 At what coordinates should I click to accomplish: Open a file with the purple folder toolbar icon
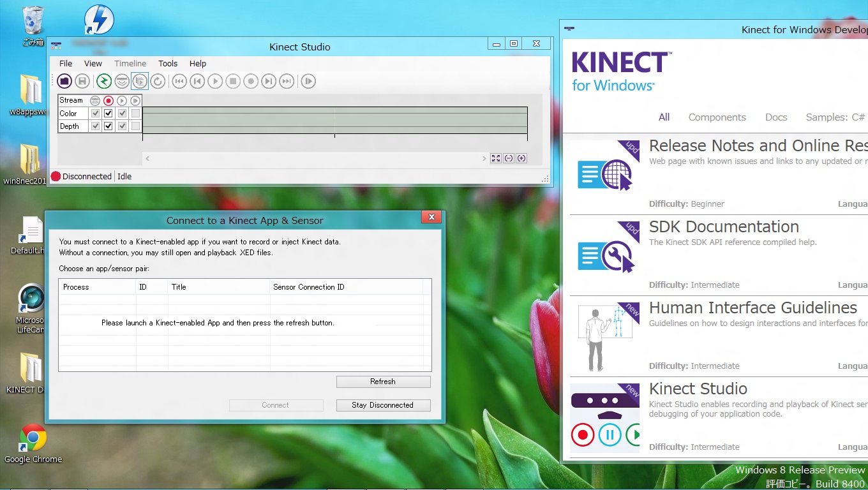(x=64, y=81)
